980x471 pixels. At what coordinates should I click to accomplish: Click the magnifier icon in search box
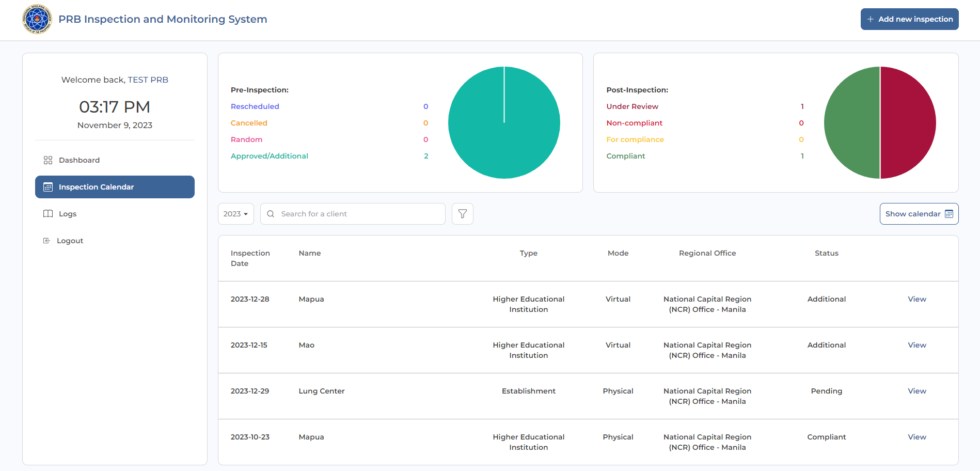click(271, 214)
